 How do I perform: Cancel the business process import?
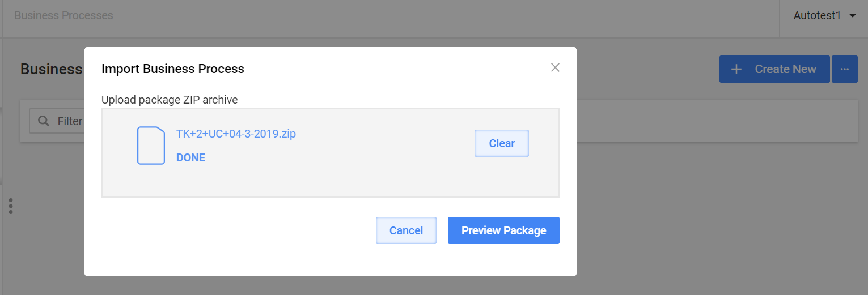tap(406, 230)
